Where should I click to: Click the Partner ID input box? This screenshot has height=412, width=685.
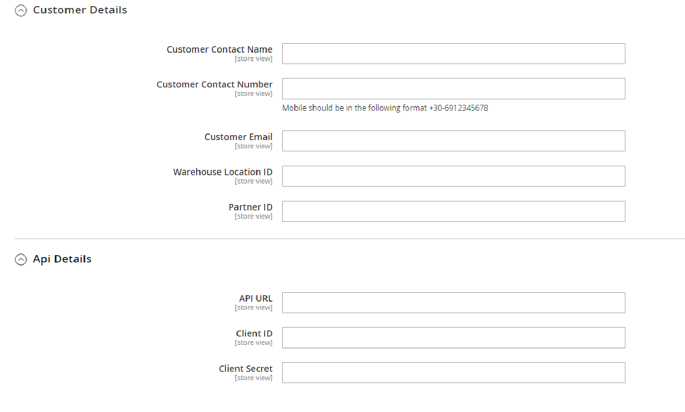point(453,211)
